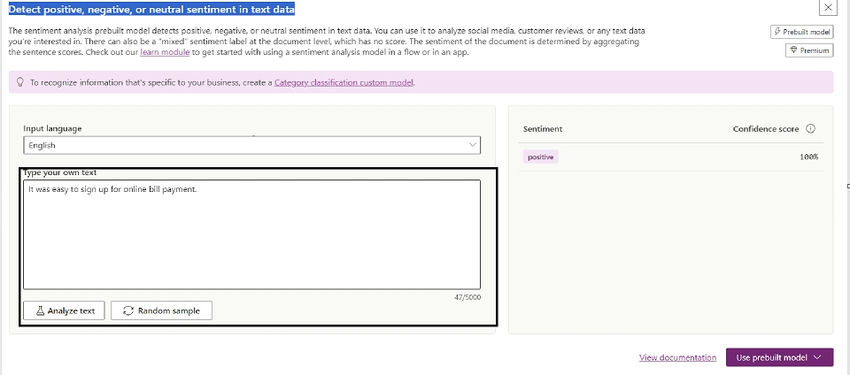Click inside the text input area
Viewport: 850px width, 375px height.
(252, 235)
